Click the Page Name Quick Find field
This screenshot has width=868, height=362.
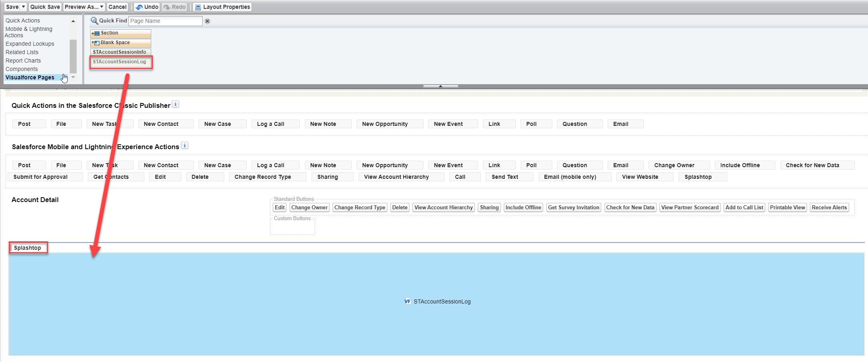tap(165, 21)
